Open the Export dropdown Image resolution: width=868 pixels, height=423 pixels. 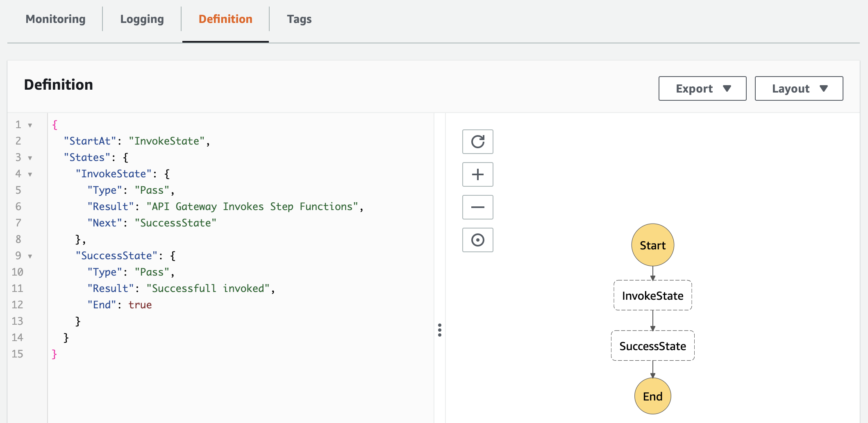click(x=702, y=88)
